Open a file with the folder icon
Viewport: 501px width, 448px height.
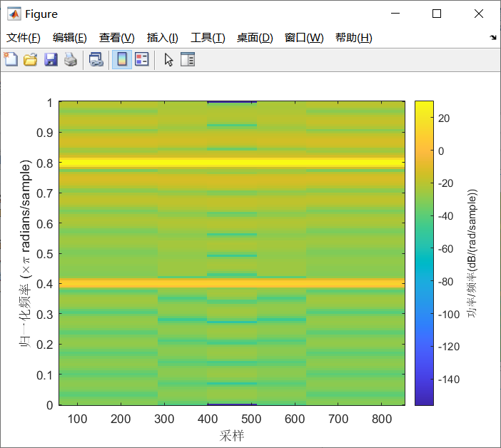click(x=31, y=60)
